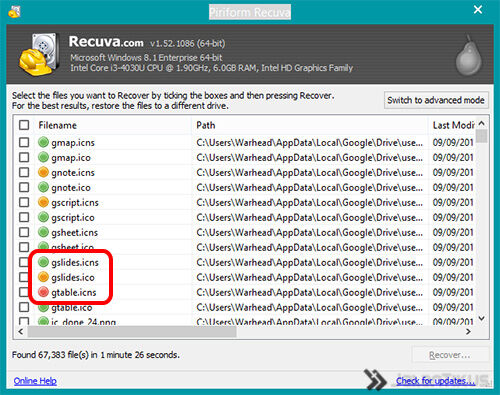Select the gtable.icns filename
Viewport: 500px width, 395px height.
click(x=74, y=293)
